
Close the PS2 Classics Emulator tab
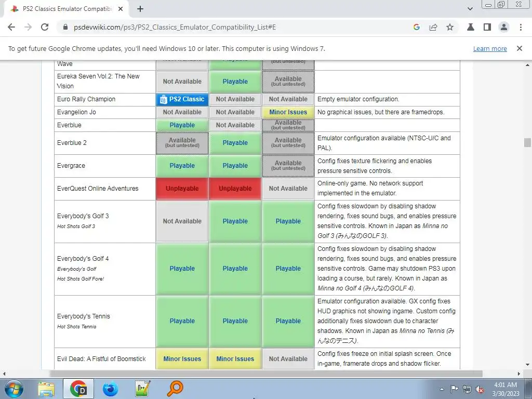tap(121, 9)
